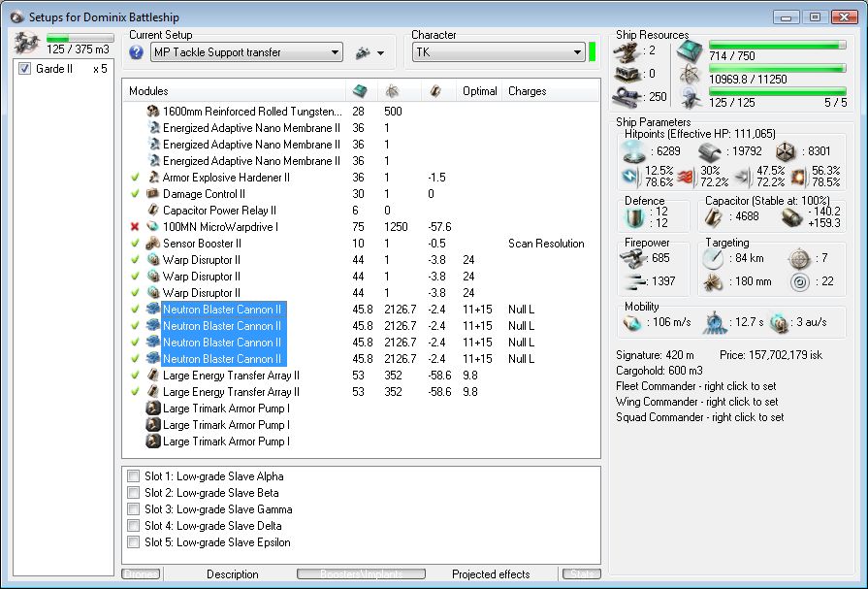Click the structure hitpoints icon
Image resolution: width=868 pixels, height=589 pixels.
click(785, 150)
